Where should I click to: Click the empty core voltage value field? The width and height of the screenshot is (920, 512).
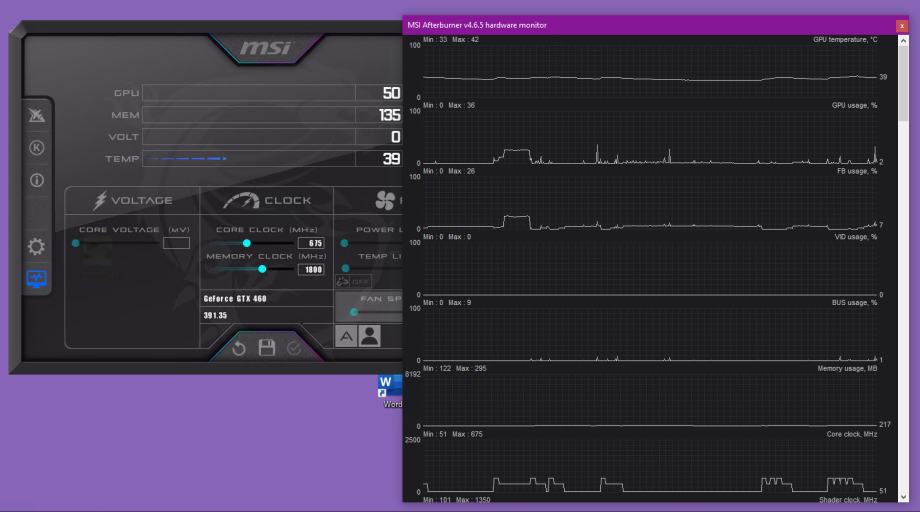tap(176, 243)
